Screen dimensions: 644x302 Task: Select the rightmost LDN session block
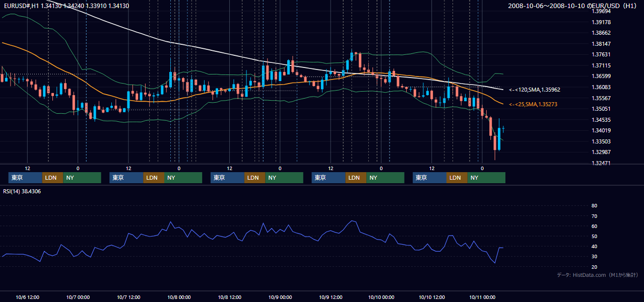[457, 178]
